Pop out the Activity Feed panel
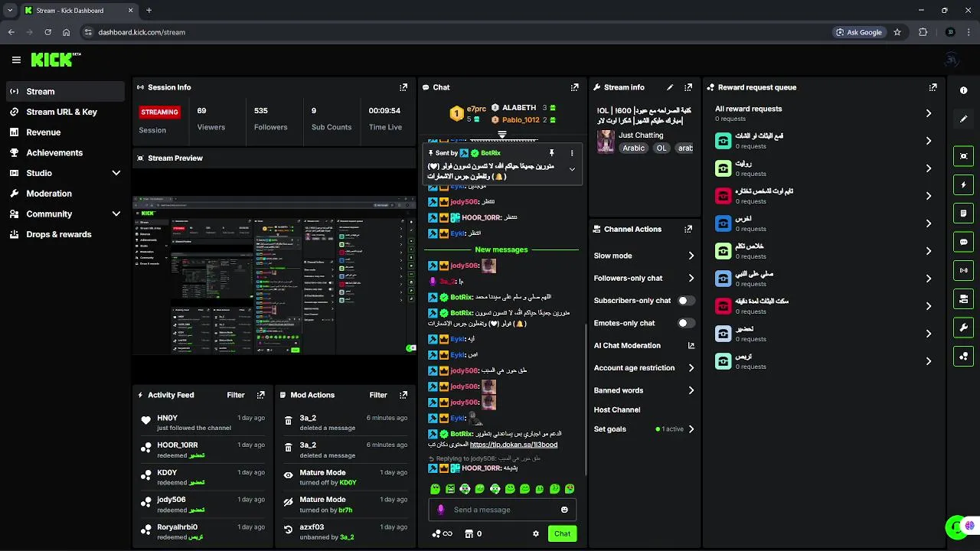This screenshot has height=551, width=980. tap(261, 395)
